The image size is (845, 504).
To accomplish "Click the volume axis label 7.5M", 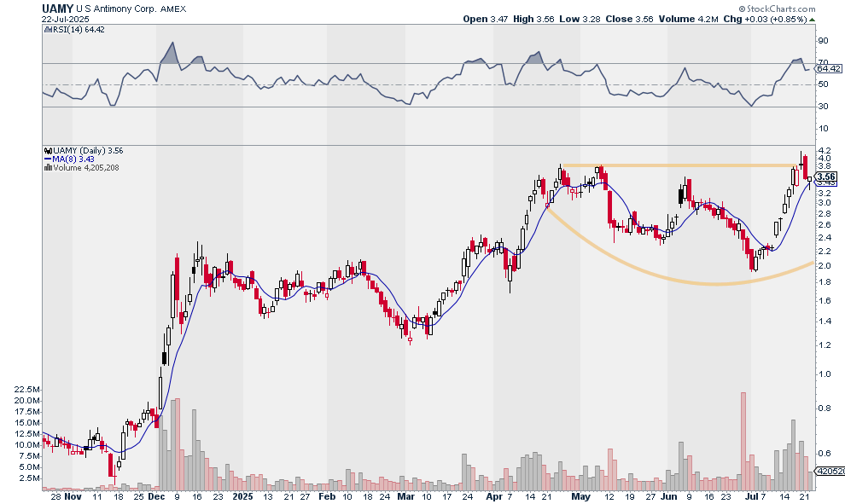I will [29, 456].
